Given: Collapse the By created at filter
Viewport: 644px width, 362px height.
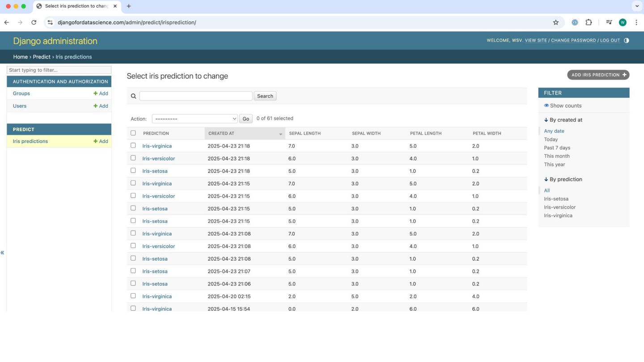Looking at the screenshot, I should tap(563, 120).
